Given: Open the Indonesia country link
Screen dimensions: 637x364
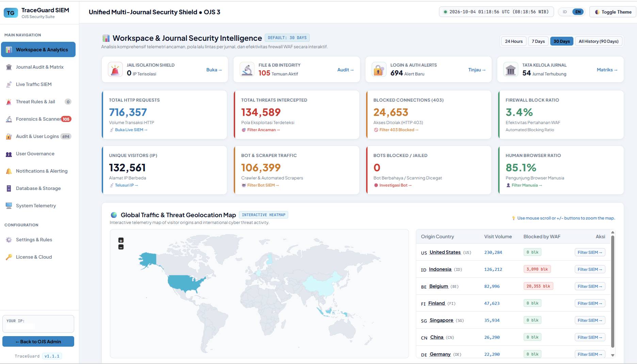Looking at the screenshot, I should pos(440,269).
